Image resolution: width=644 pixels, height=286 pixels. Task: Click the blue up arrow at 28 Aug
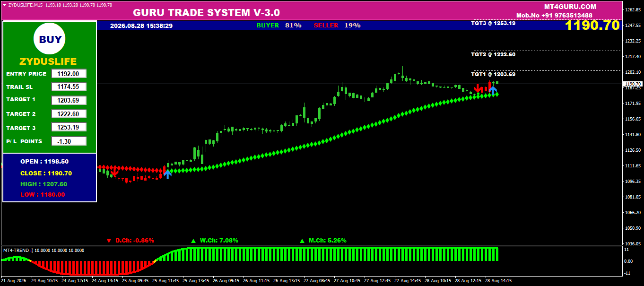click(493, 90)
